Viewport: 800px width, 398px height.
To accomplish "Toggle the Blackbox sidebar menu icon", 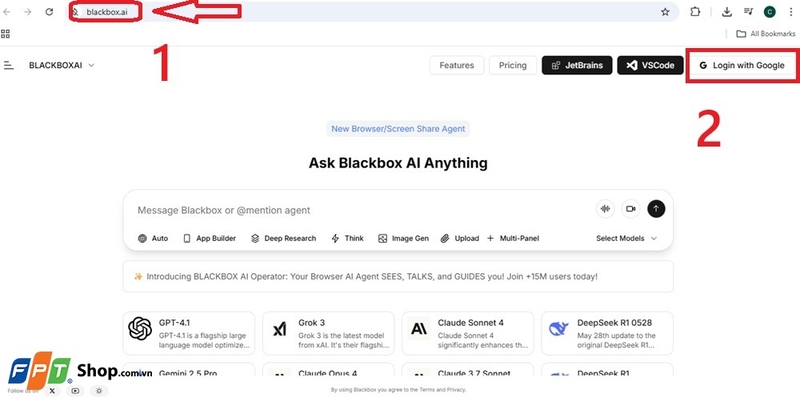I will point(8,65).
